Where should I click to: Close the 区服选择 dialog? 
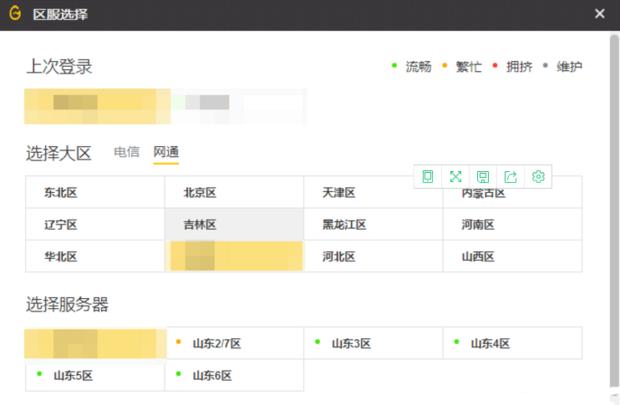click(599, 14)
